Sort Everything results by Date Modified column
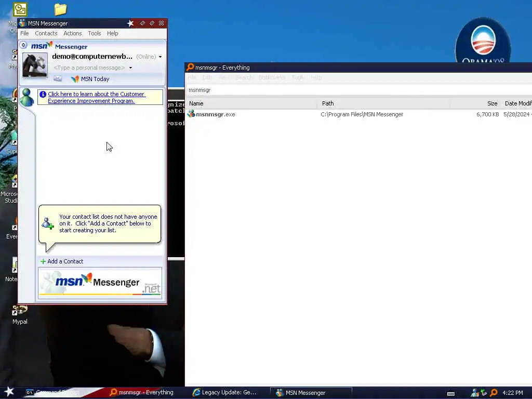The image size is (532, 399). pyautogui.click(x=516, y=103)
